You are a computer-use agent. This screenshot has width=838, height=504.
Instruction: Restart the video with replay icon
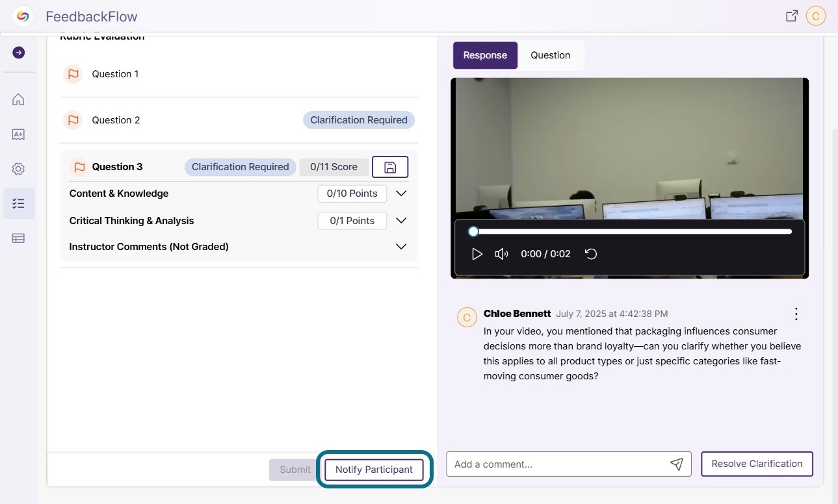(591, 254)
